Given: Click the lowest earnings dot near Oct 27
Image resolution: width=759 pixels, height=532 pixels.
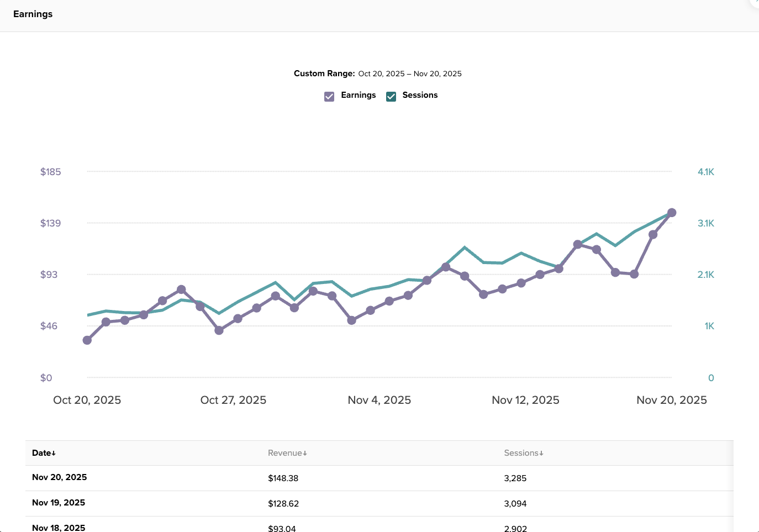Looking at the screenshot, I should click(x=219, y=330).
